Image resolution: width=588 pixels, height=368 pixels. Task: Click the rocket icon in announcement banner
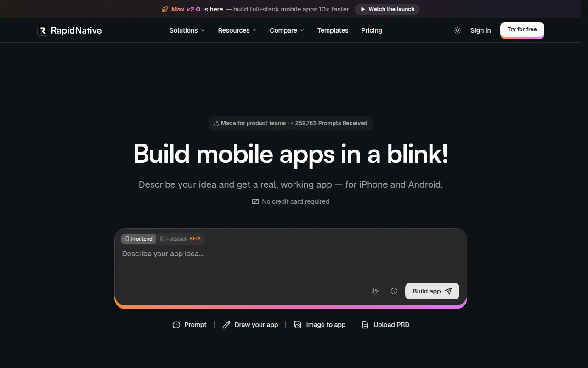coord(165,9)
